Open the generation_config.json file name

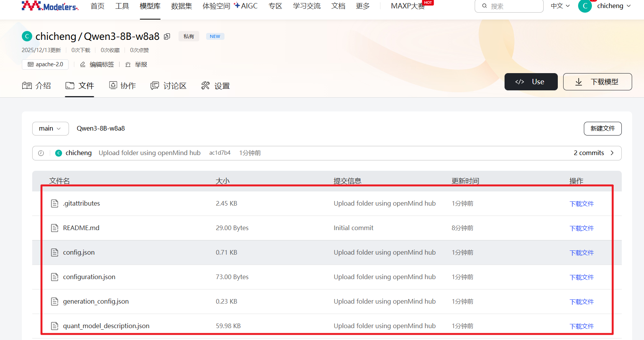96,301
